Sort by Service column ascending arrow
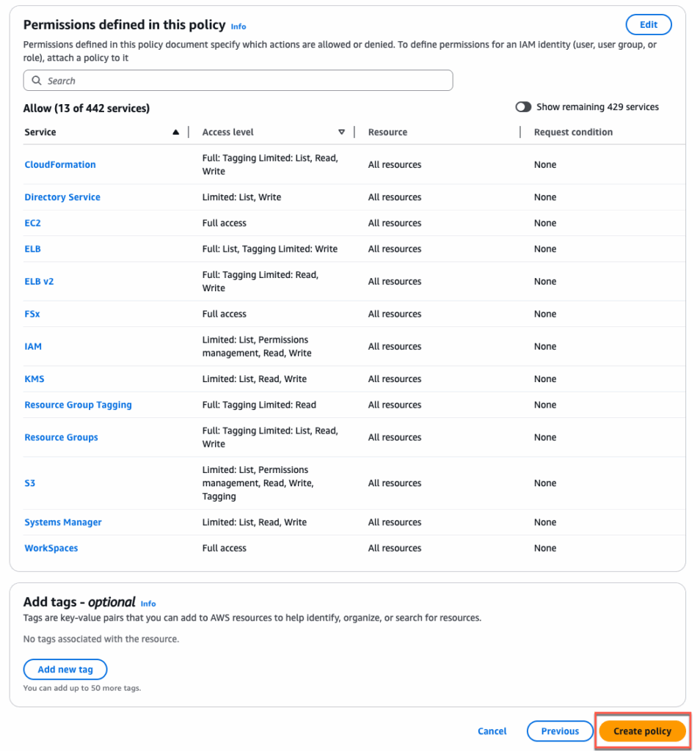This screenshot has width=700, height=751. coord(175,132)
